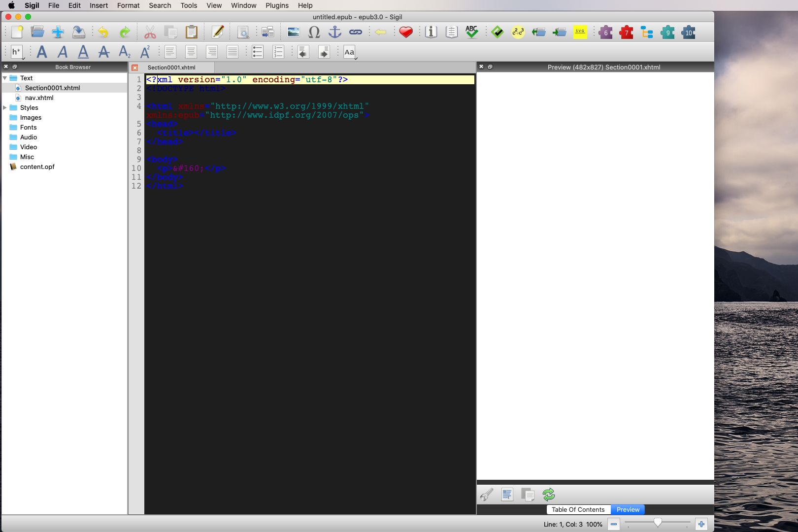
Task: Click the e2 to e3 conversion icon
Action: pyautogui.click(x=518, y=33)
